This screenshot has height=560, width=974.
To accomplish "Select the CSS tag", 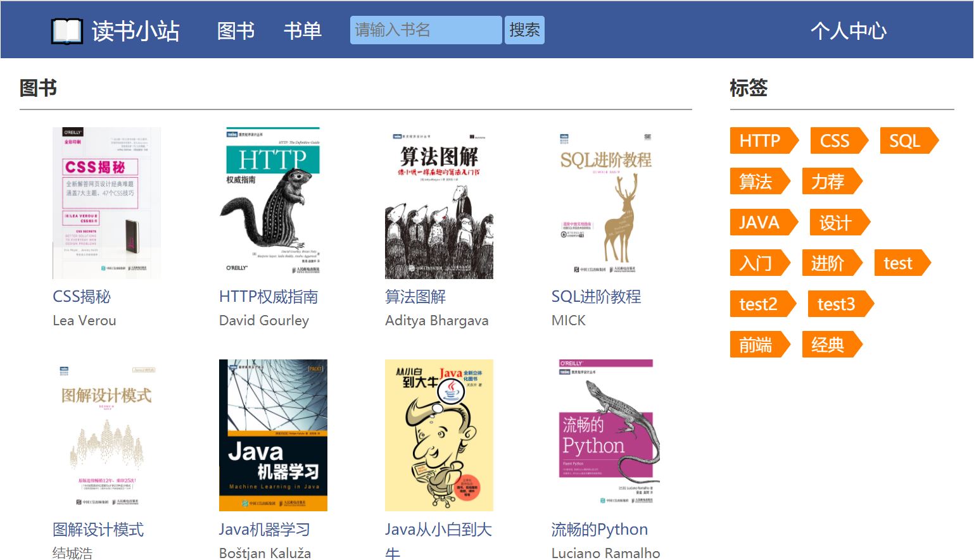I will (839, 140).
